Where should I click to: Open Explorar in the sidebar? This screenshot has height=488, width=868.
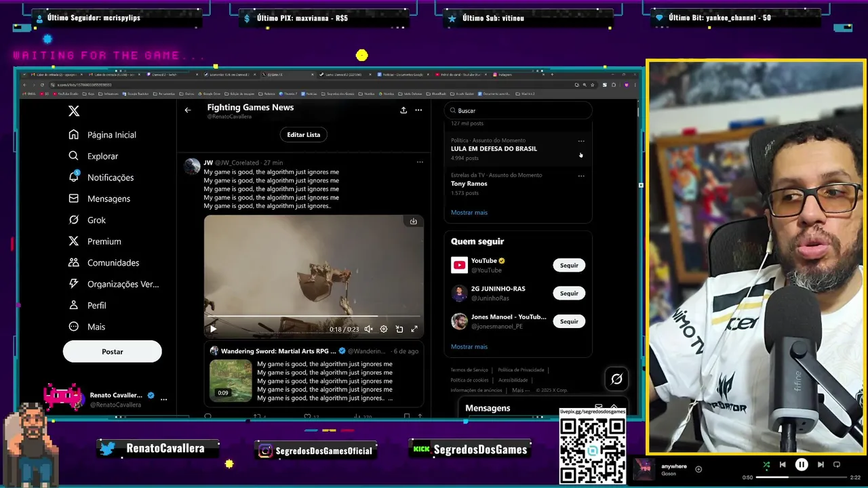click(94, 156)
